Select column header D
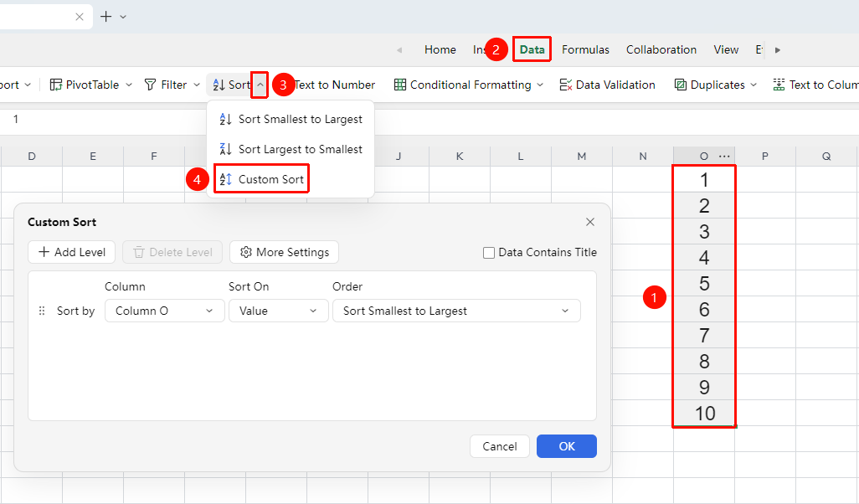This screenshot has height=504, width=859. tap(32, 157)
